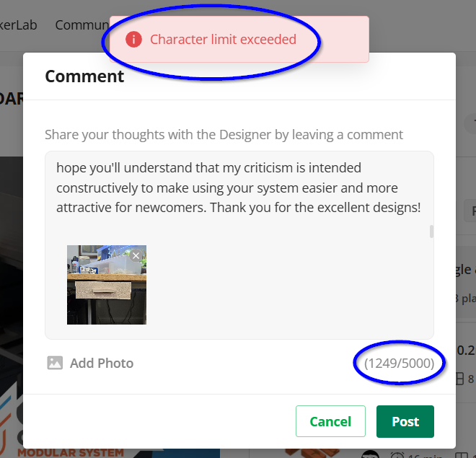Screen dimensions: 476x458
Task: Click the Add Photo picture icon
Action: 55,363
